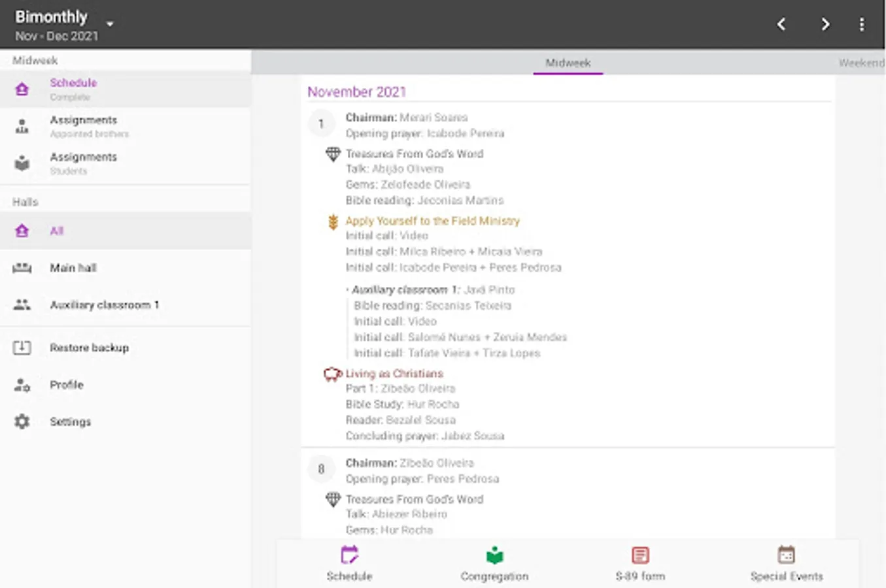Screen dimensions: 886x588
Task: Click the Profile person-gear icon
Action: 22,385
